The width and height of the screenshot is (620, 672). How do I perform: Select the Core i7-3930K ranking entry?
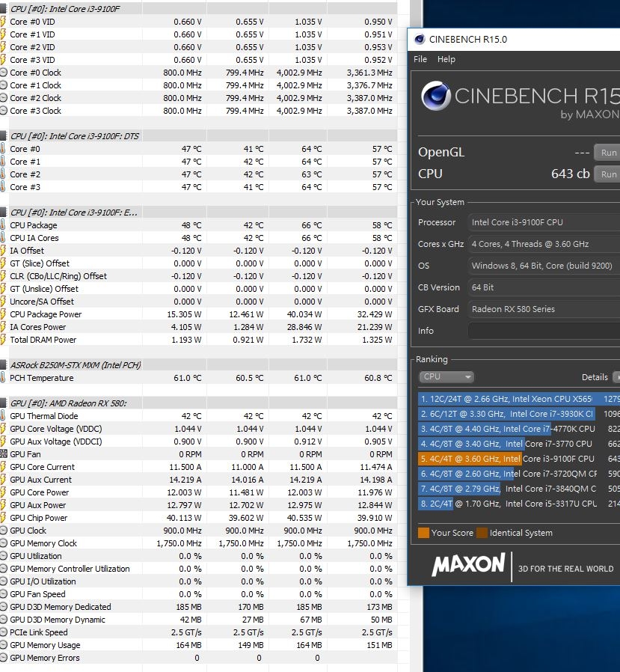pyautogui.click(x=519, y=414)
